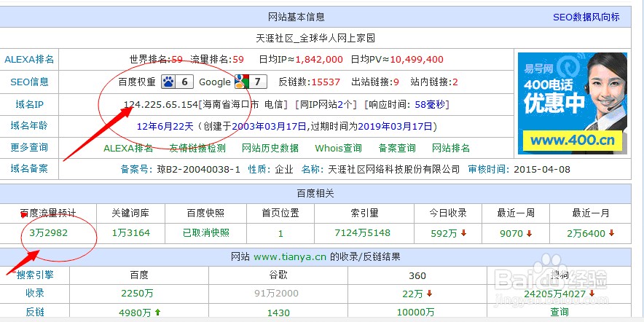Open the 同IP网站2个 link
Viewport: 644px width, 322px height.
coord(326,105)
